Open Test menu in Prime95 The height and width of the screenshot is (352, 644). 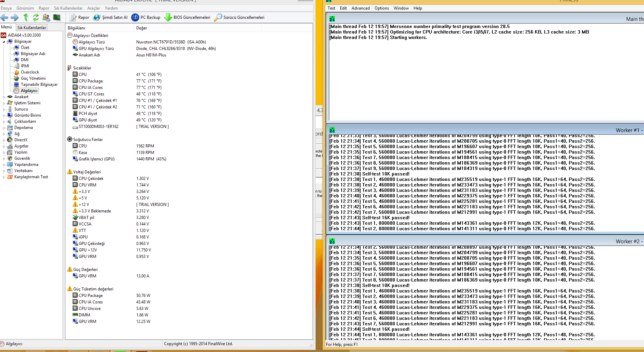click(331, 8)
